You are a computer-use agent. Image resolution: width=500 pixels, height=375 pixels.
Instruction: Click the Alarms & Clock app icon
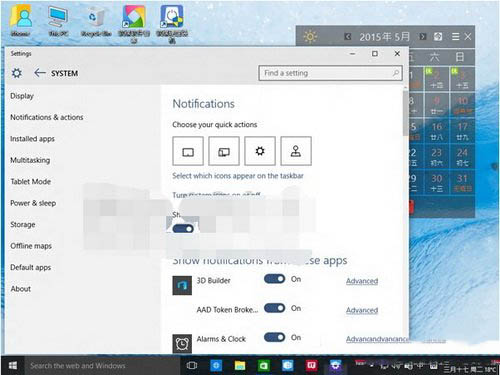tap(182, 343)
